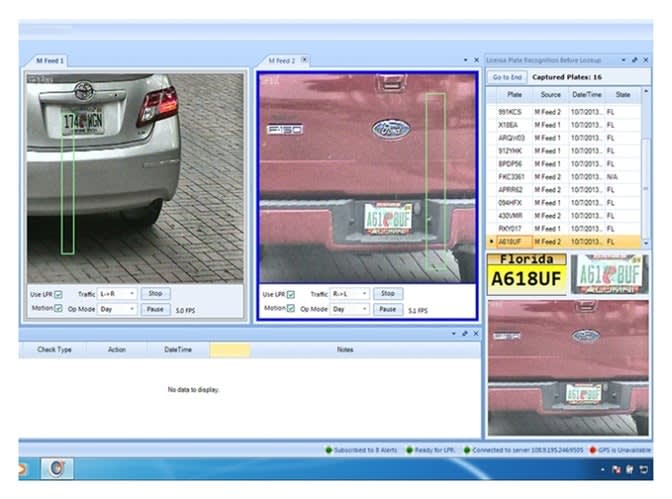Open Traffic direction dropdown for M Feed 1

coord(117,294)
